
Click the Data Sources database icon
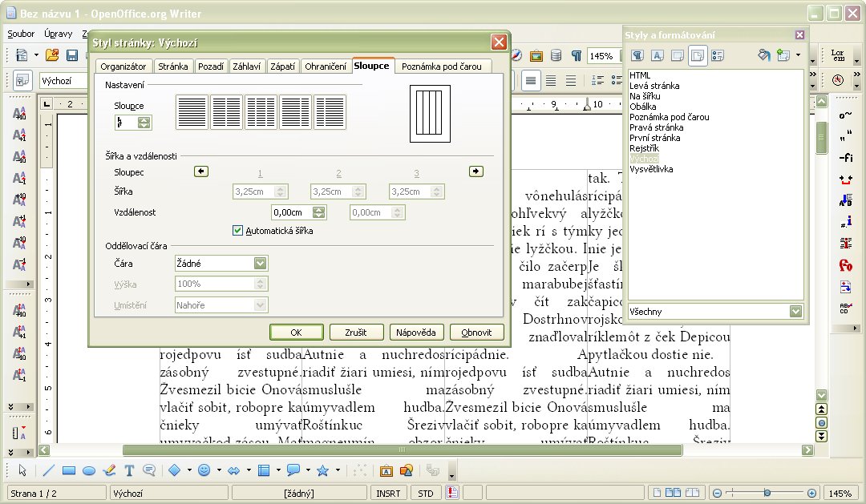556,55
